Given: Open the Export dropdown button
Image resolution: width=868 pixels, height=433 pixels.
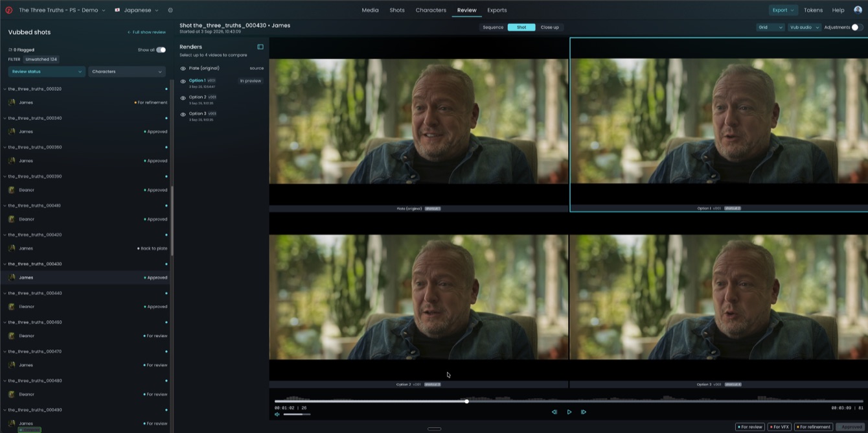Looking at the screenshot, I should 782,10.
